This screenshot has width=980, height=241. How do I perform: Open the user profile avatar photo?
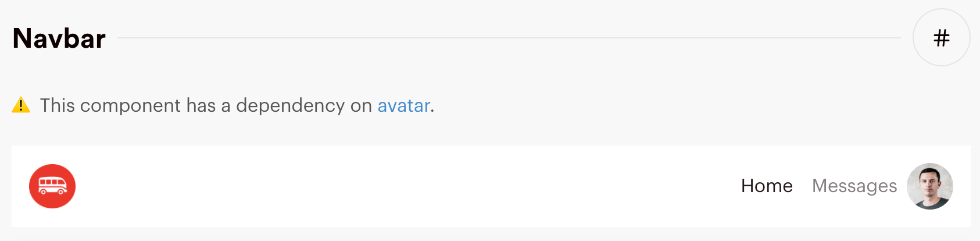929,186
